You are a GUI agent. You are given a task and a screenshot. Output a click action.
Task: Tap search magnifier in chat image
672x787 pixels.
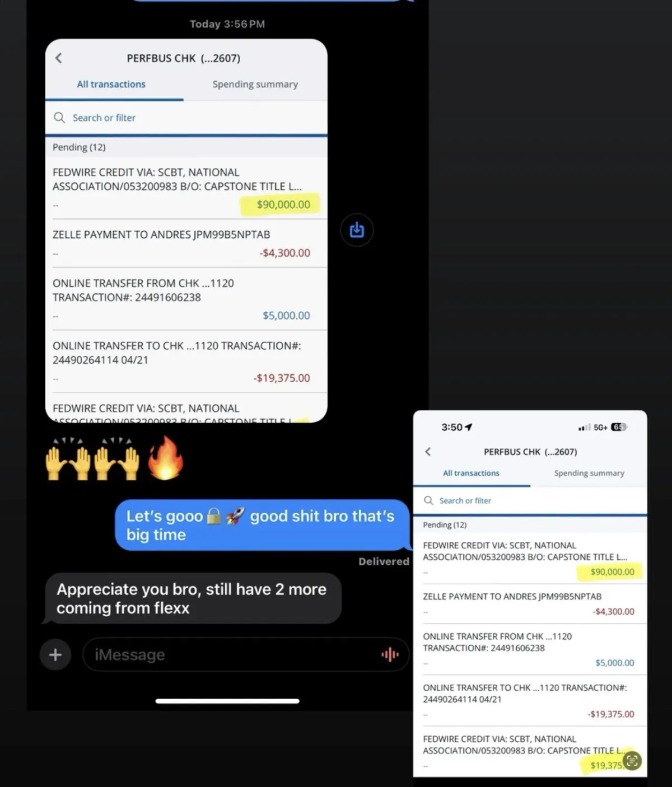click(59, 118)
